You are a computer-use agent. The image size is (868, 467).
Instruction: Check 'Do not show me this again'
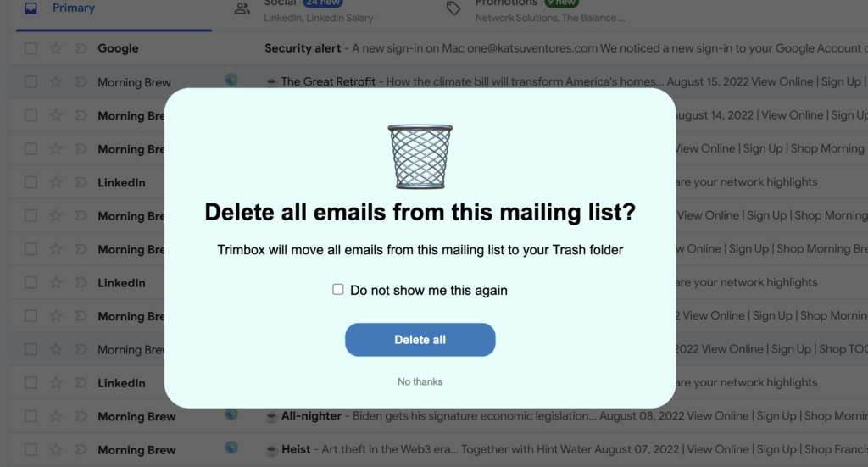(x=337, y=289)
